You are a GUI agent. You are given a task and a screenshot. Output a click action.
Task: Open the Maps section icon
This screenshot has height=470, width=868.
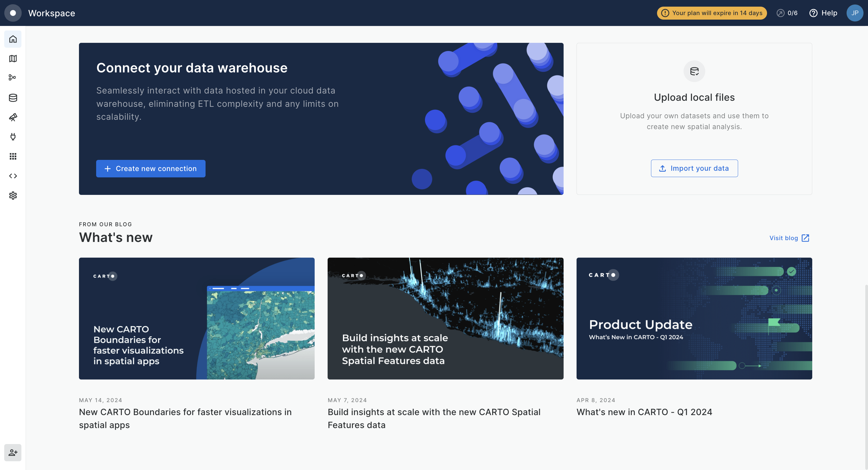[13, 59]
